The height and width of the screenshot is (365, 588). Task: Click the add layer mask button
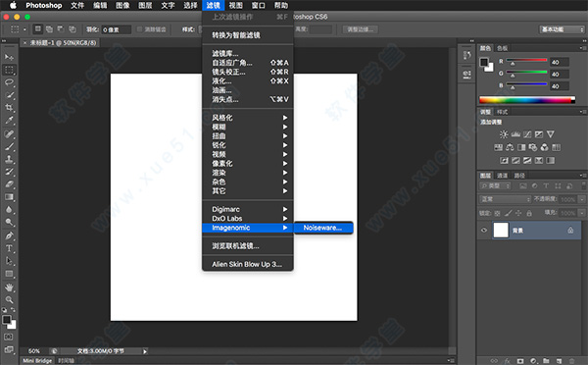pos(520,361)
